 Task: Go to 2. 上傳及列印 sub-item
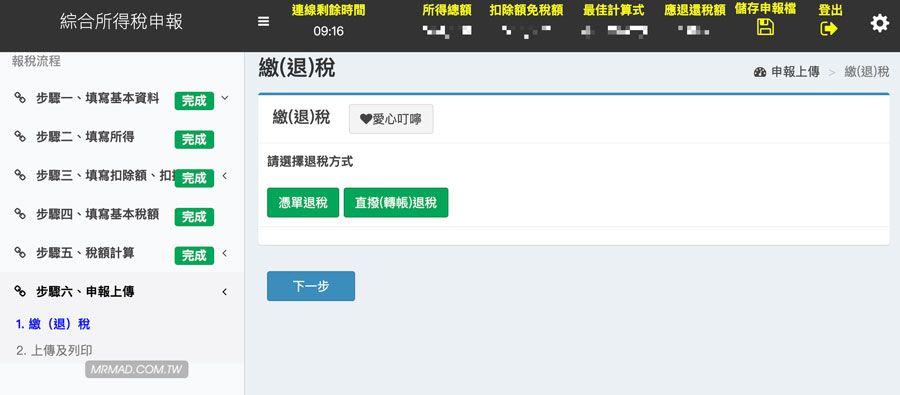point(55,350)
